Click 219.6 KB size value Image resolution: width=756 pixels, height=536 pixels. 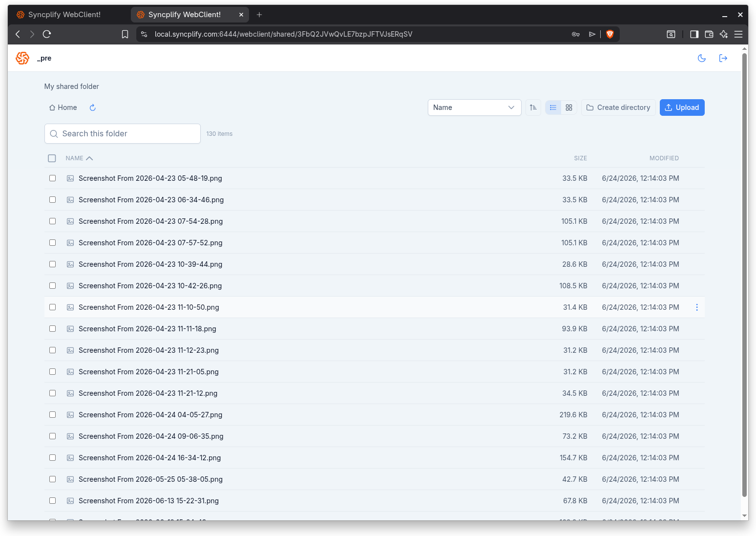click(573, 415)
